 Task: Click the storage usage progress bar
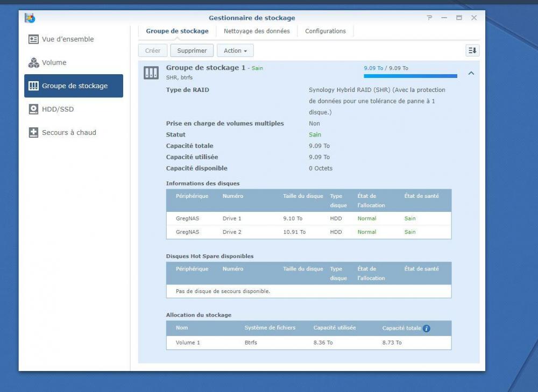pyautogui.click(x=410, y=76)
